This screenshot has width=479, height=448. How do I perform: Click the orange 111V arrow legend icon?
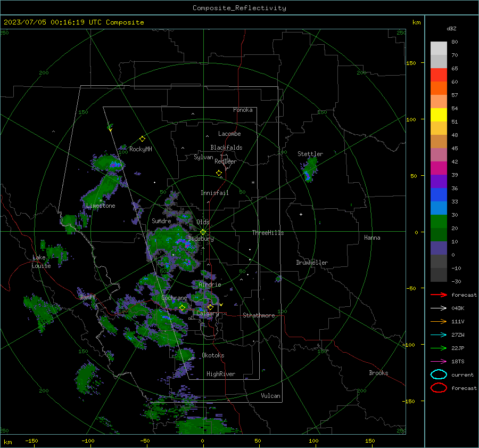click(x=439, y=321)
